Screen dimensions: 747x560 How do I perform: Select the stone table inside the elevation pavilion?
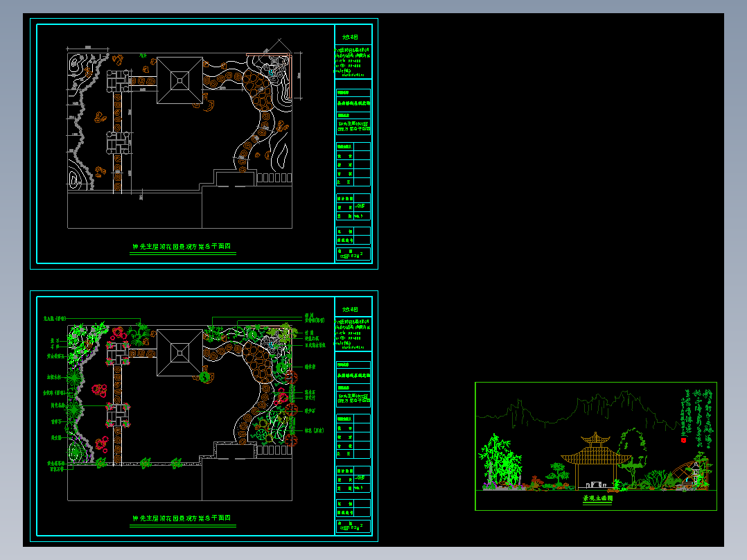pyautogui.click(x=595, y=484)
